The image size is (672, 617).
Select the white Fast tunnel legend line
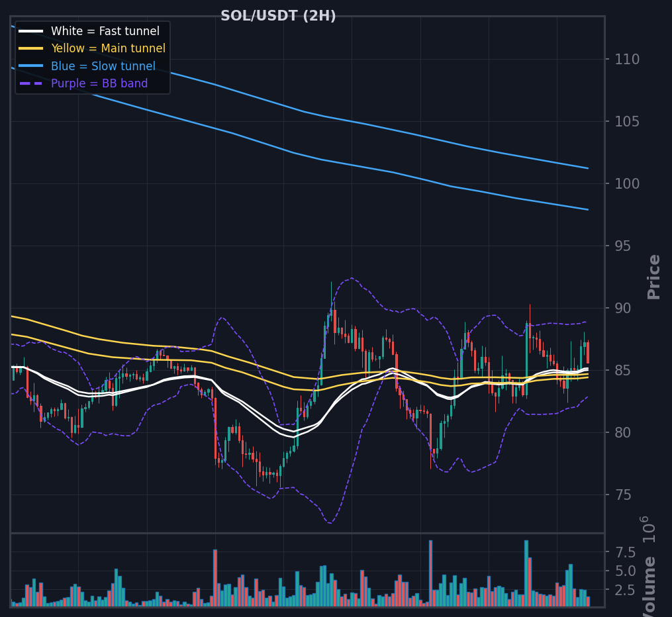click(31, 31)
